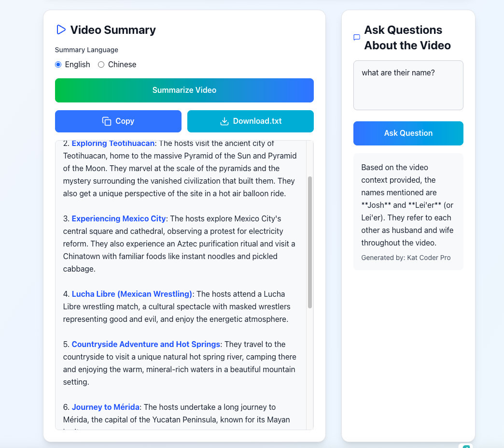Image resolution: width=504 pixels, height=448 pixels.
Task: Click the Exploring Teotihuacan heading
Action: 113,144
